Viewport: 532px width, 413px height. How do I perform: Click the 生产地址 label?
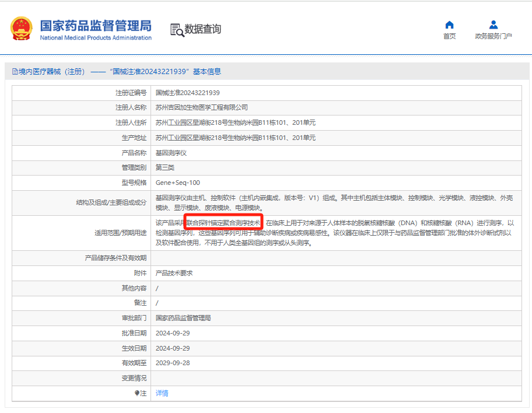pos(134,138)
